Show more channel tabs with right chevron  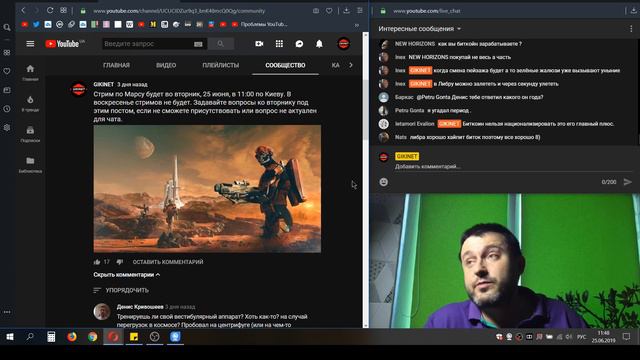(351, 65)
